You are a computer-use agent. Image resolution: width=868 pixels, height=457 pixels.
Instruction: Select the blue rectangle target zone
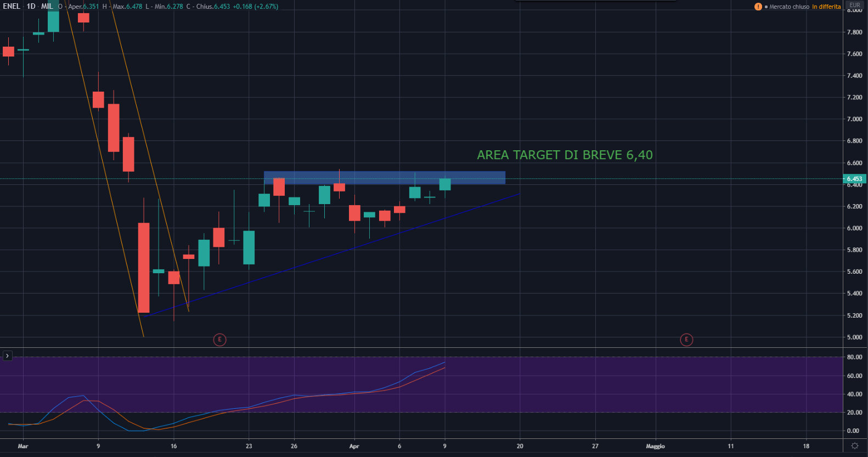384,177
